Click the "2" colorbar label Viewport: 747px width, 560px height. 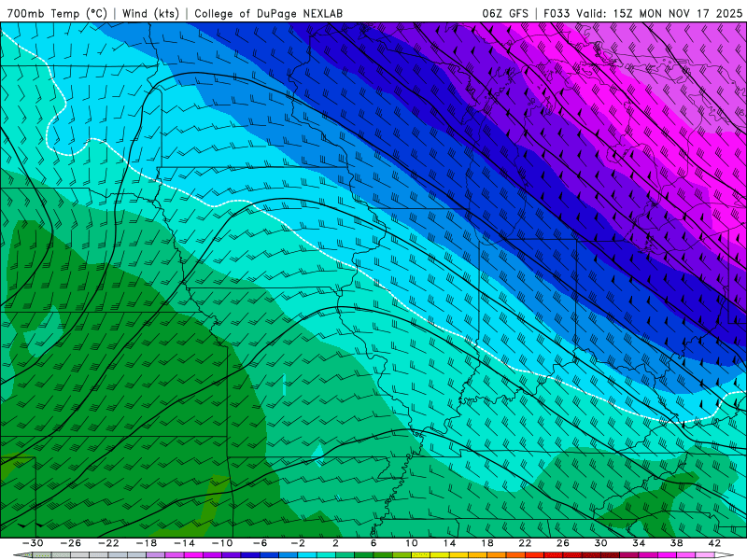tap(336, 543)
